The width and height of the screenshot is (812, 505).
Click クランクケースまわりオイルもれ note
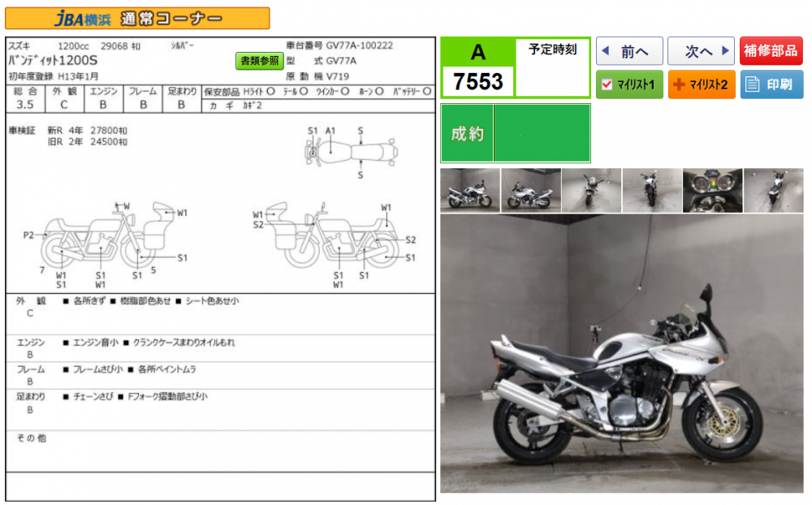click(x=184, y=343)
